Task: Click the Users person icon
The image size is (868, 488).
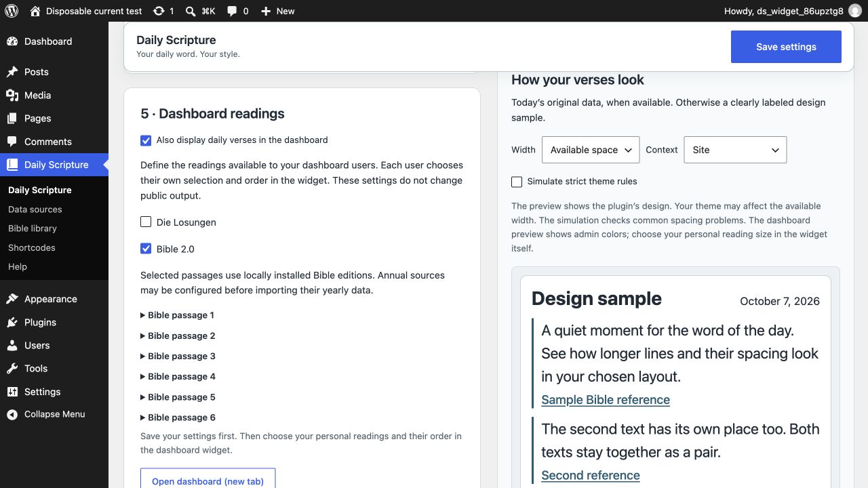Action: pyautogui.click(x=12, y=345)
